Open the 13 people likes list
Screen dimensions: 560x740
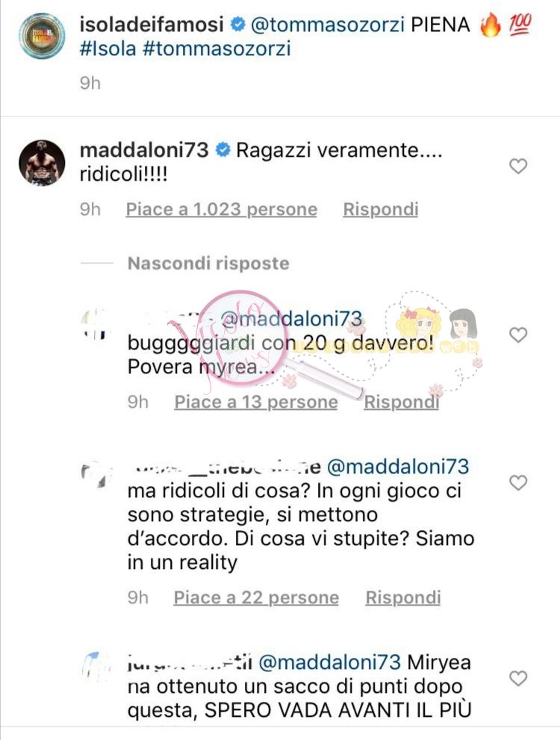[x=256, y=402]
